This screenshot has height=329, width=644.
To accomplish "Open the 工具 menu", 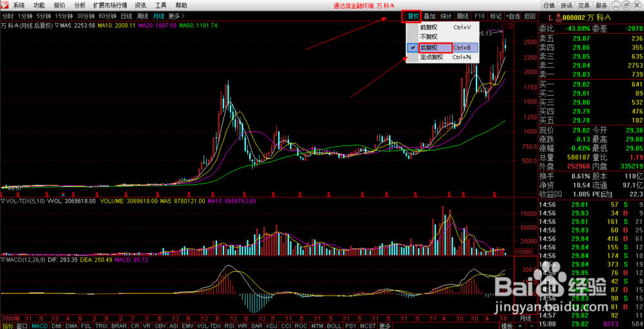I will 160,5.
